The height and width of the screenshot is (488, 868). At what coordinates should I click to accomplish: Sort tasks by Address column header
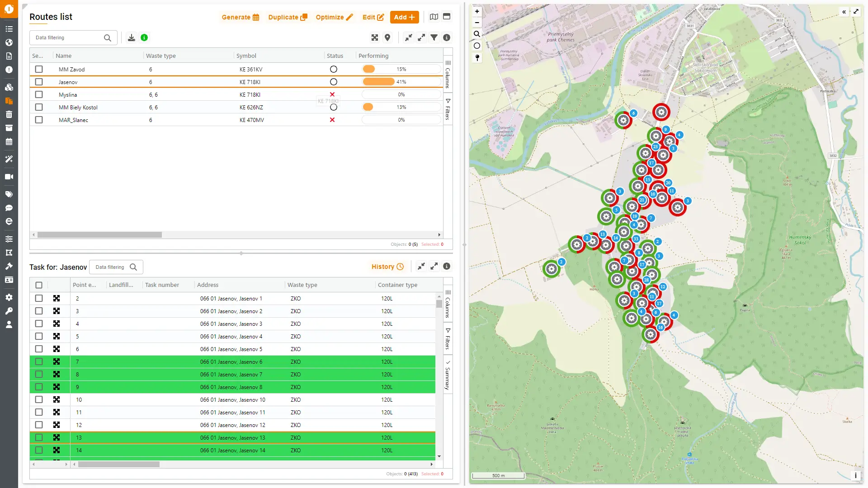tap(208, 285)
